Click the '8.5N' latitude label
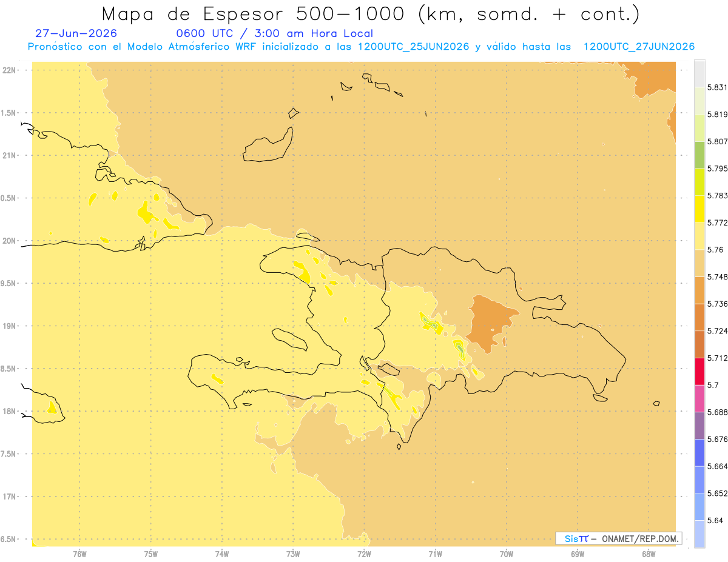Image resolution: width=728 pixels, height=562 pixels. click(x=9, y=369)
